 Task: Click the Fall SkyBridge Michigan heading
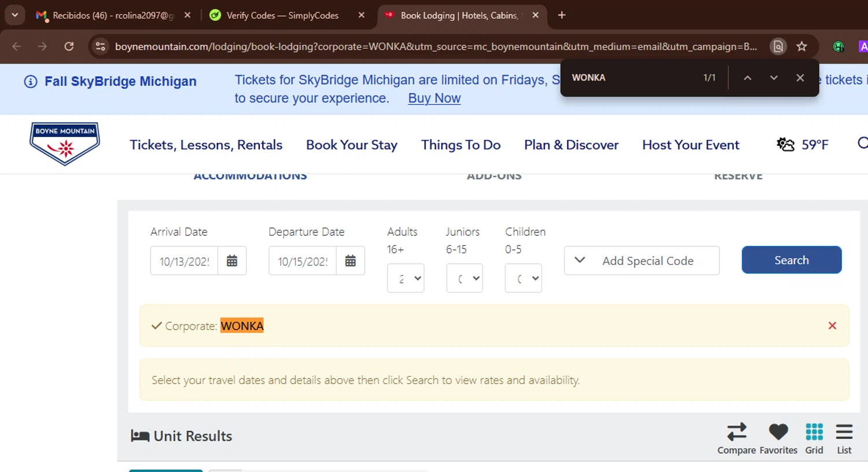120,82
